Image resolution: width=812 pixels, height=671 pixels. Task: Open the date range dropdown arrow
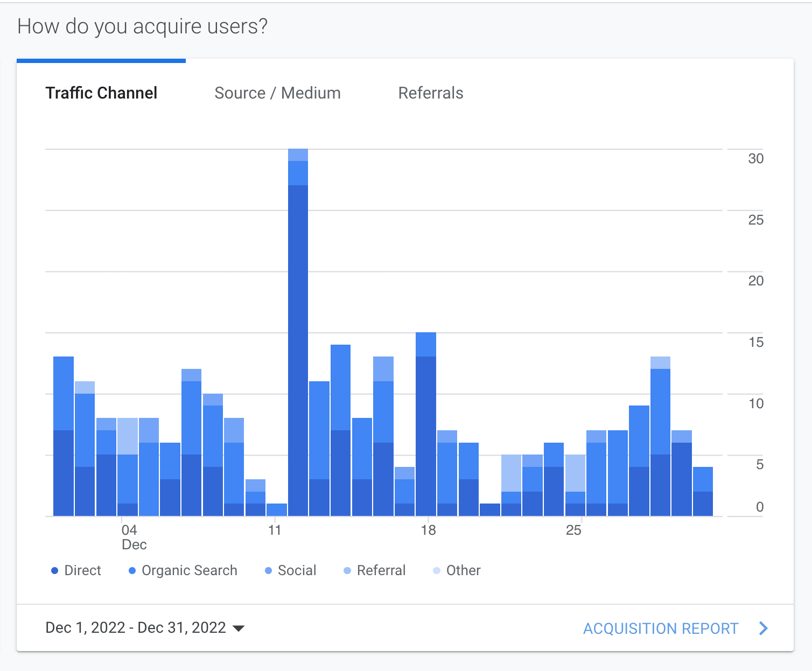pyautogui.click(x=238, y=628)
